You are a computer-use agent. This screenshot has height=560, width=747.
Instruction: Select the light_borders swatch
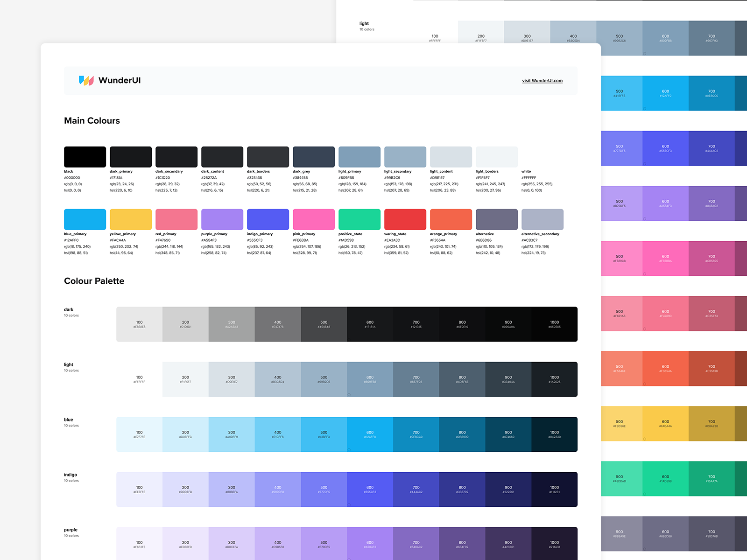[497, 157]
